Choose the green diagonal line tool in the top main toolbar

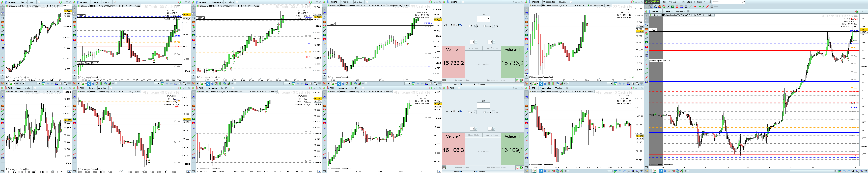click(x=690, y=6)
